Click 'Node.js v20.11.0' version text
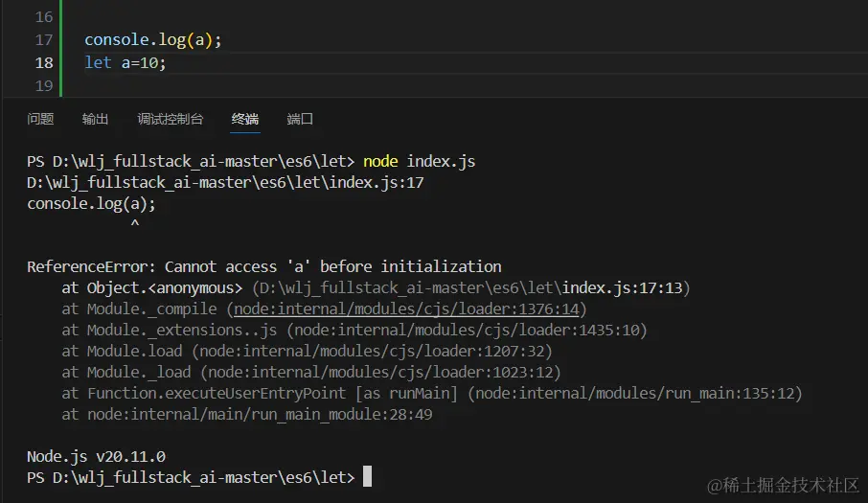The height and width of the screenshot is (503, 868). click(x=97, y=456)
